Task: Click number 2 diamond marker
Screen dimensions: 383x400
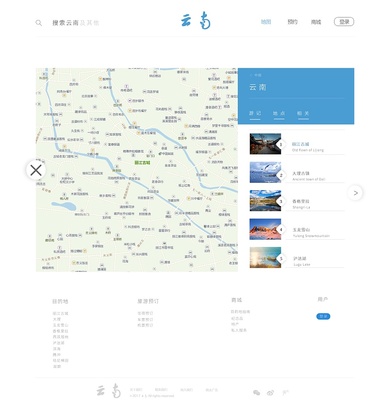Action: [x=281, y=175]
